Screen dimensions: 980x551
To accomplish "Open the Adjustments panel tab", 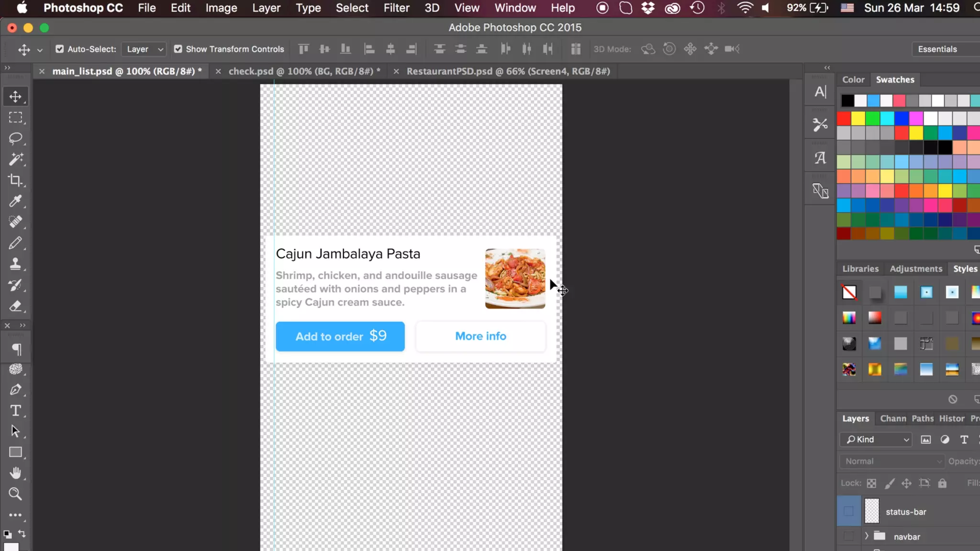I will [x=915, y=269].
